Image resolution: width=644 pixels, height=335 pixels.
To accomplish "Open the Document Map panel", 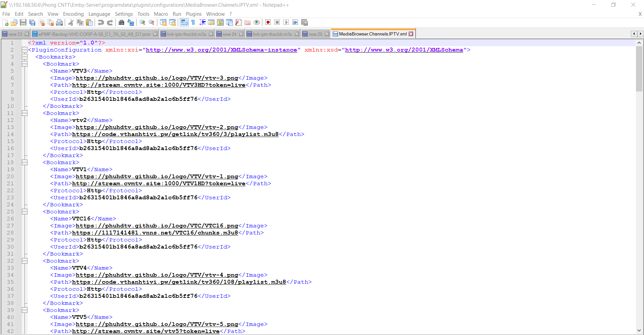I will [x=220, y=22].
